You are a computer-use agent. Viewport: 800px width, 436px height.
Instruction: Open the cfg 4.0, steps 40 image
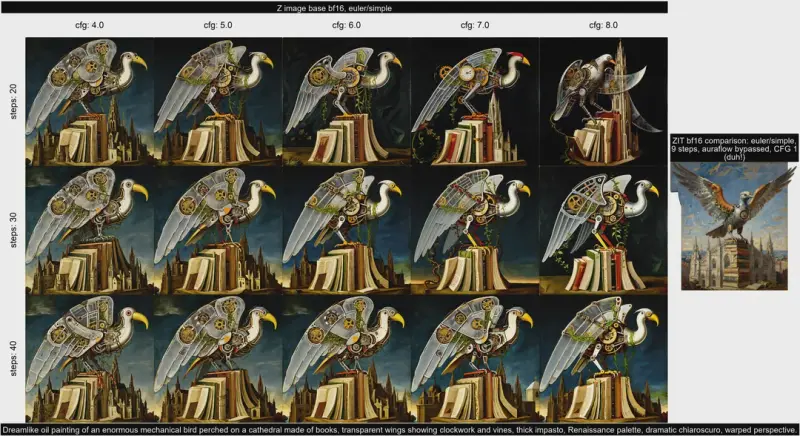click(90, 356)
